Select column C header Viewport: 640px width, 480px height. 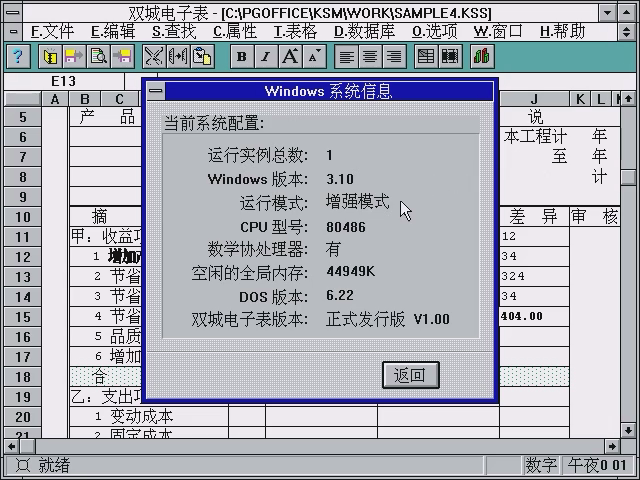(x=119, y=99)
